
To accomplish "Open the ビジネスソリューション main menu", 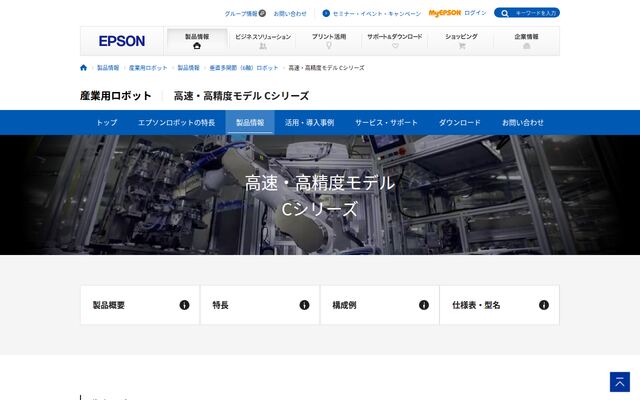I will [x=263, y=41].
